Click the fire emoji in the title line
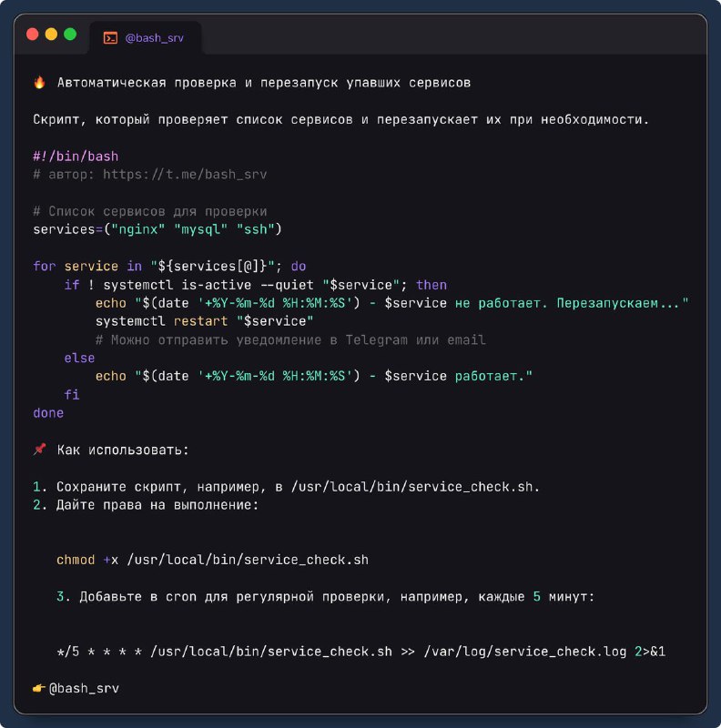 [x=39, y=83]
